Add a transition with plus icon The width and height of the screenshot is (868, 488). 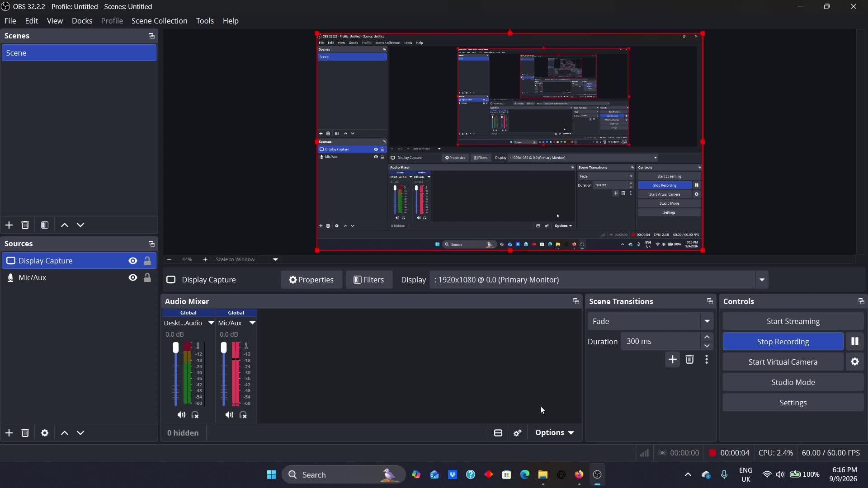pyautogui.click(x=673, y=360)
